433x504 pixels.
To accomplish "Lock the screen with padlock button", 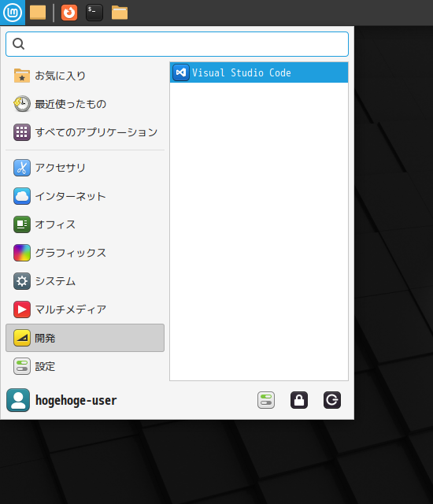I will [299, 400].
